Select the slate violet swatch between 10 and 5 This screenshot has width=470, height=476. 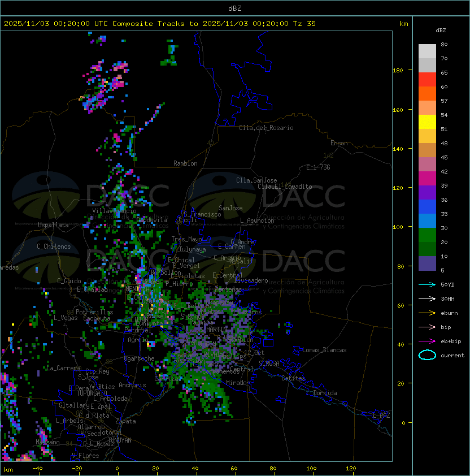pos(427,263)
